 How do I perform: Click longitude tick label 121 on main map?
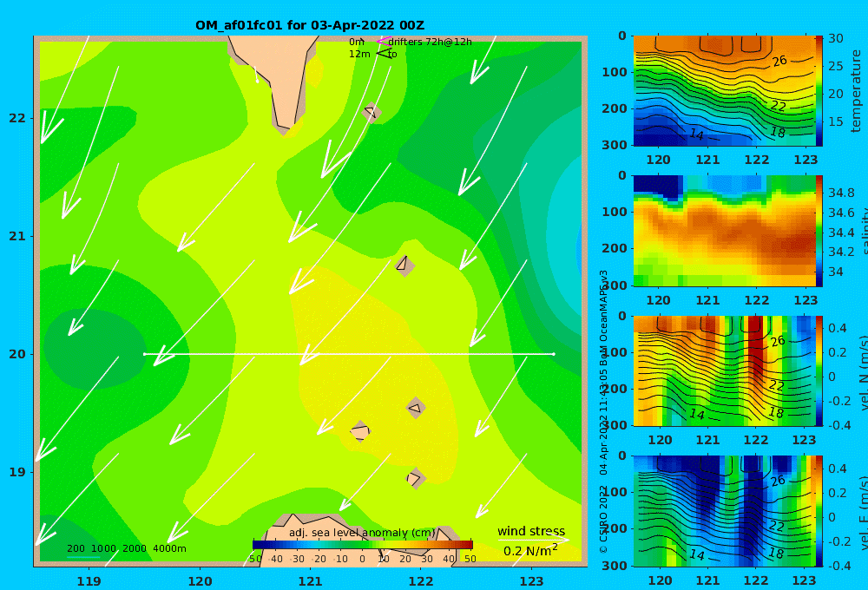(310, 581)
